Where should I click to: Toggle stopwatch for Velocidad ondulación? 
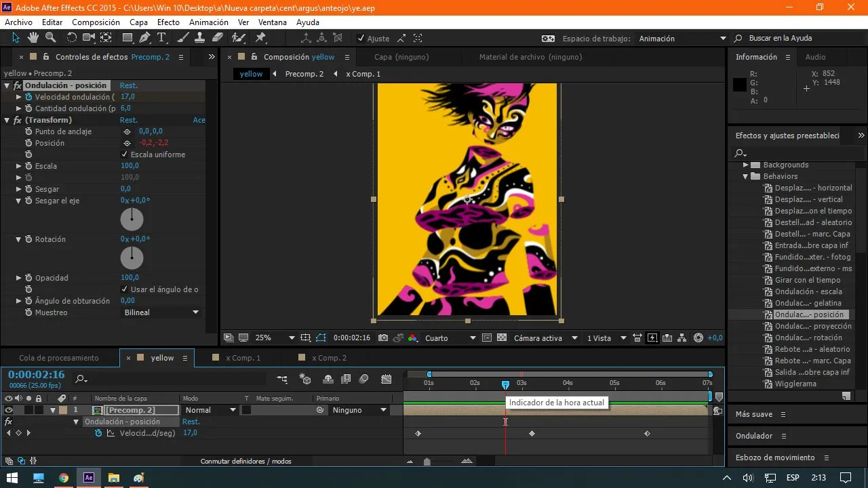28,97
